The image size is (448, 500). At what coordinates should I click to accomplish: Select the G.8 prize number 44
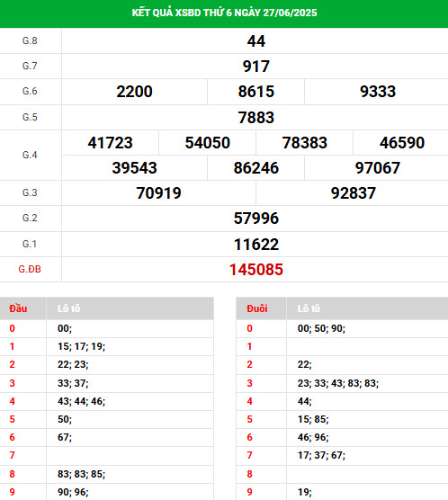click(255, 41)
